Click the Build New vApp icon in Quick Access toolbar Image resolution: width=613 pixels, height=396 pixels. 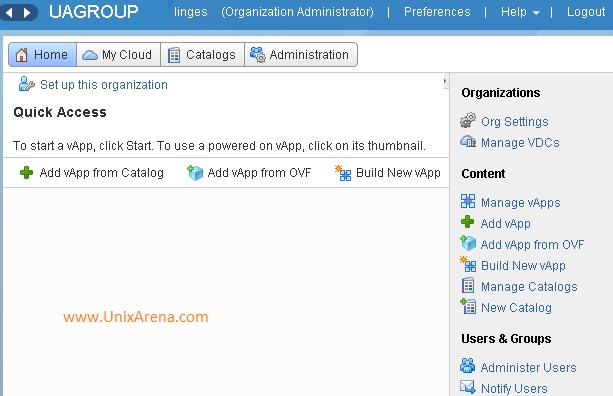(343, 173)
